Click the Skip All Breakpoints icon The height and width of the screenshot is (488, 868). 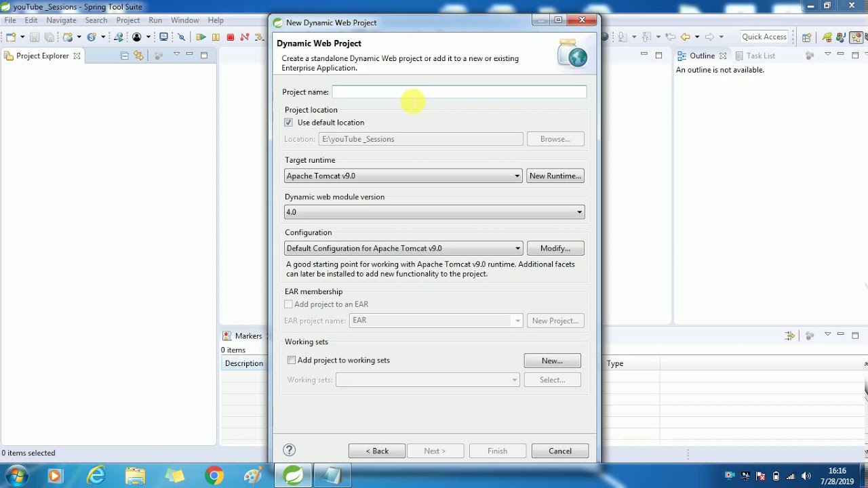click(x=182, y=37)
